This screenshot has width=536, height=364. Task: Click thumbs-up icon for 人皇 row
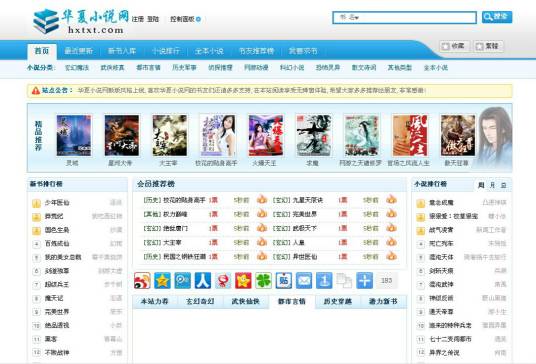[x=391, y=242]
